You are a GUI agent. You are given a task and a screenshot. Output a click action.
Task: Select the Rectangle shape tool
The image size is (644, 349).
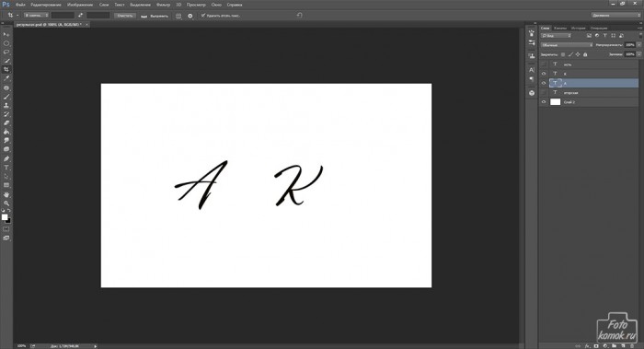point(6,185)
